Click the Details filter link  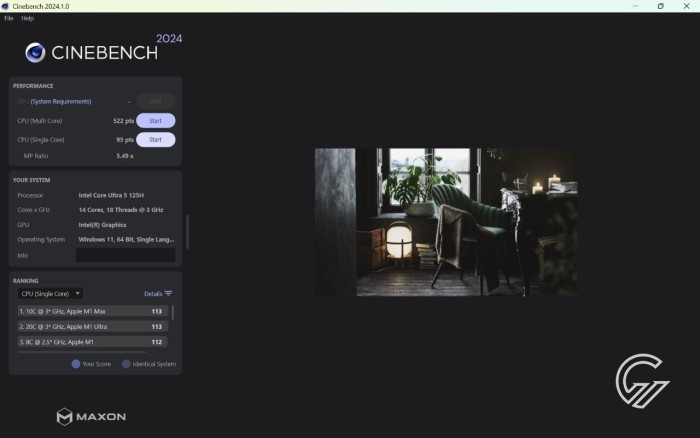(x=153, y=294)
